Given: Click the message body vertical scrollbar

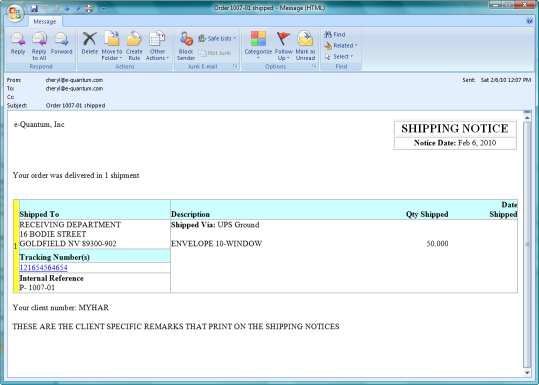Looking at the screenshot, I should point(527,243).
